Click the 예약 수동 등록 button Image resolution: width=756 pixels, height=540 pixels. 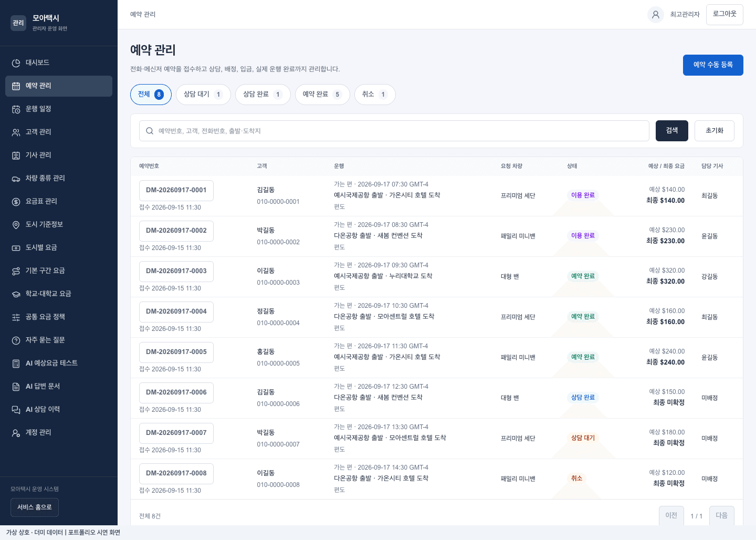pyautogui.click(x=713, y=65)
